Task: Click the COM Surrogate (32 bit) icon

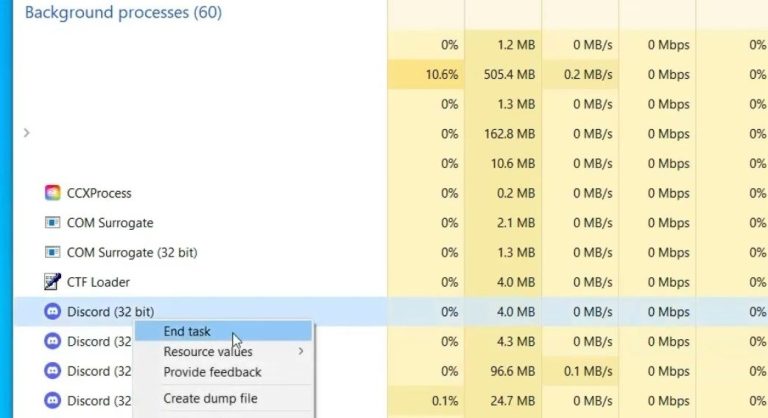Action: coord(52,252)
